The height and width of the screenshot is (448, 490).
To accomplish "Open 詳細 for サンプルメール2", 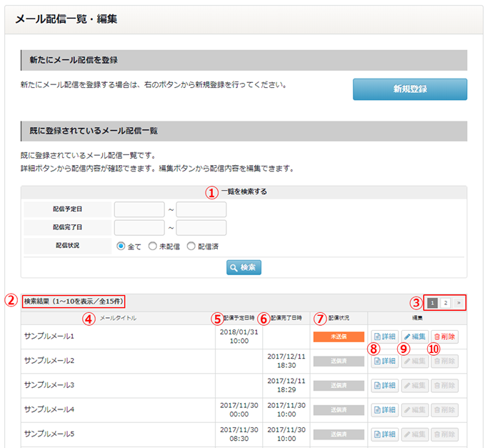I will tap(385, 361).
